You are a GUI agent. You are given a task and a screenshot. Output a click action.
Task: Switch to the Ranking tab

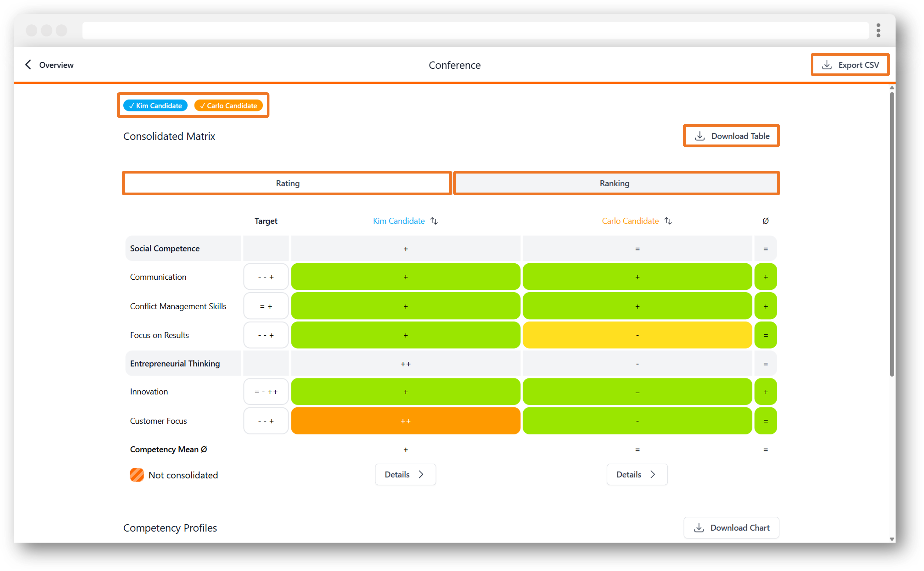coord(616,183)
